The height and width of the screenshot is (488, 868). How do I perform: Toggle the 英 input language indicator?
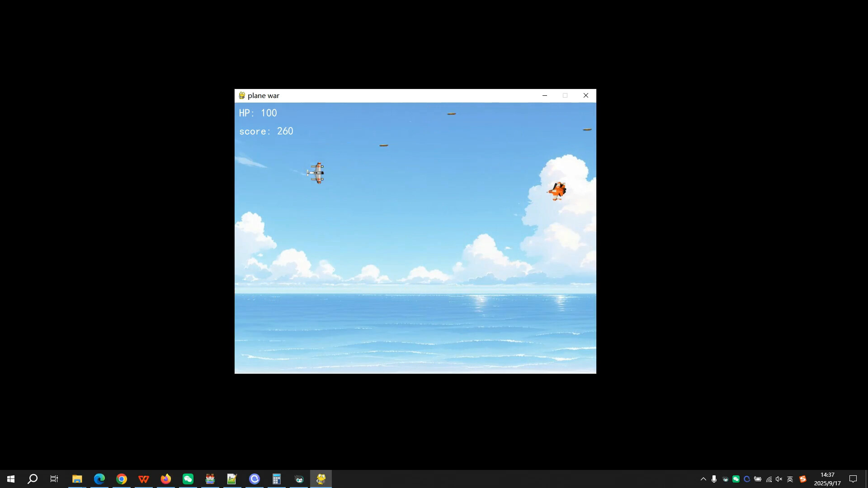tap(790, 479)
